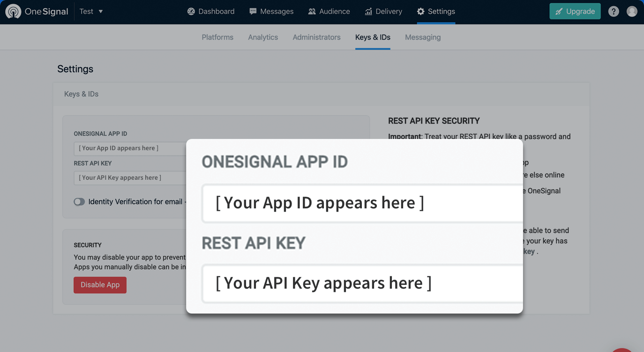Open the help question mark icon
The height and width of the screenshot is (352, 644).
pos(614,11)
